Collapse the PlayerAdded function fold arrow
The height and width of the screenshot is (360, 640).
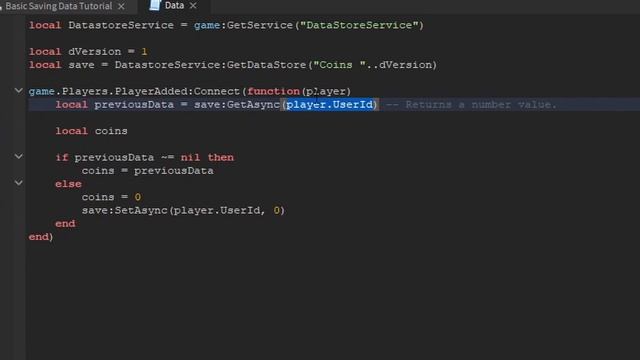(18, 91)
